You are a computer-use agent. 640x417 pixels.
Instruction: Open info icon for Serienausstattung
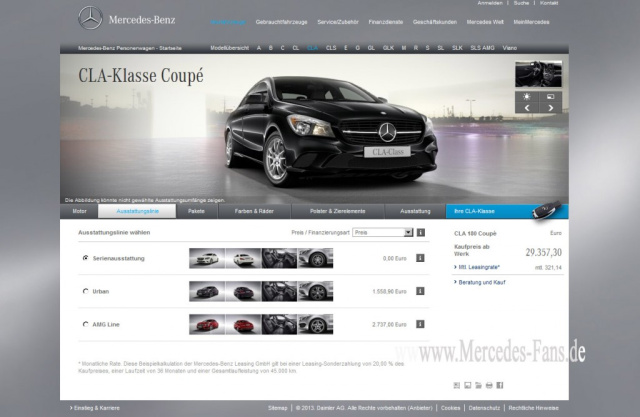[x=420, y=258]
